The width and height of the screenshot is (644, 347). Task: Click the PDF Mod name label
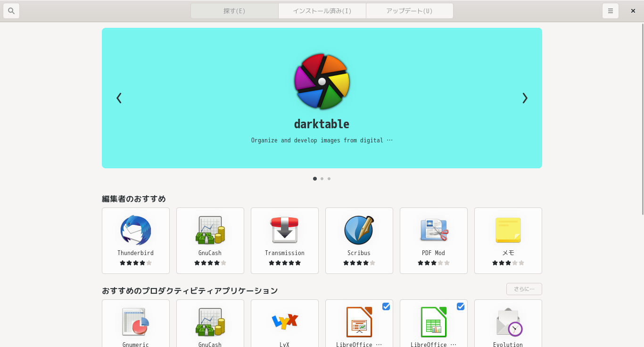pyautogui.click(x=434, y=253)
